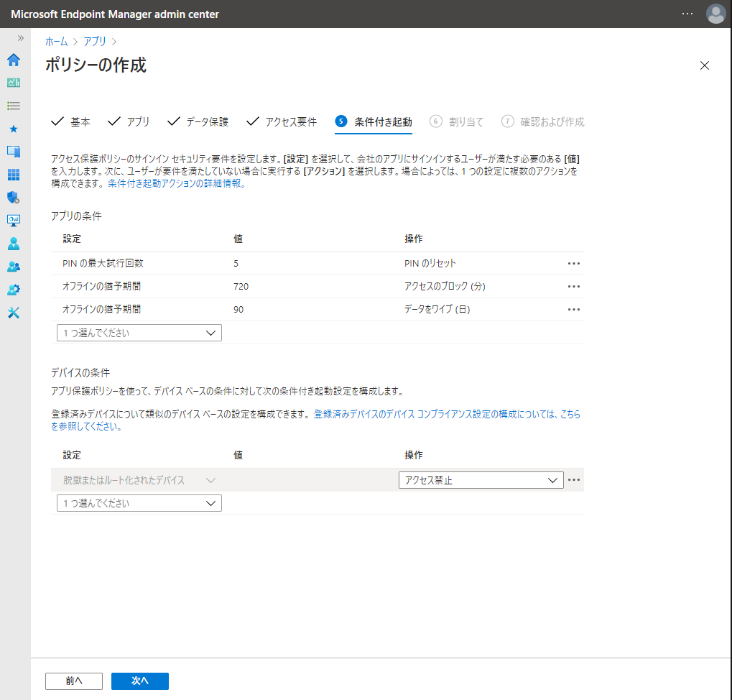Image resolution: width=732 pixels, height=700 pixels.
Task: Click オフラインの猶予期間 in the 720 row
Action: tap(101, 286)
